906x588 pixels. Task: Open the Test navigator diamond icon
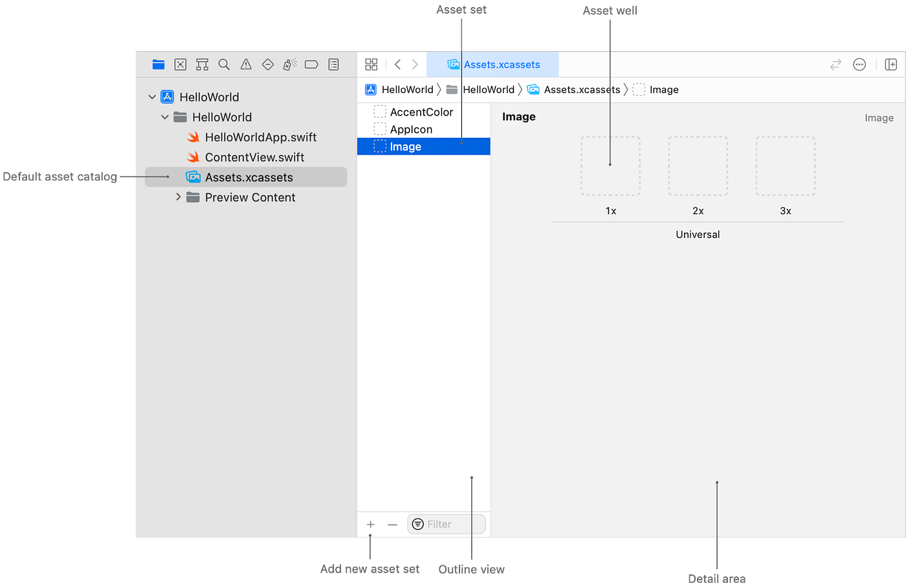tap(268, 65)
